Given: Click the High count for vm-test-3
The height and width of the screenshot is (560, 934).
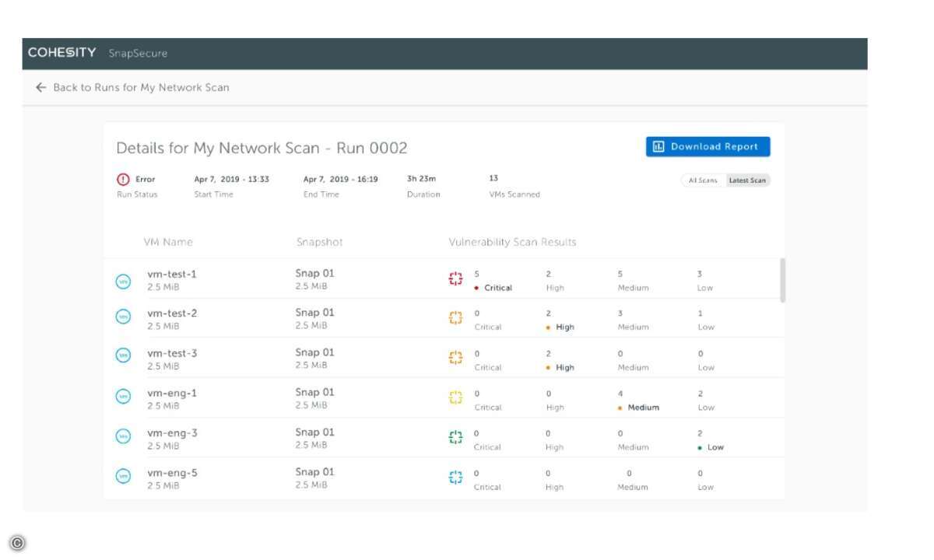Looking at the screenshot, I should (549, 354).
